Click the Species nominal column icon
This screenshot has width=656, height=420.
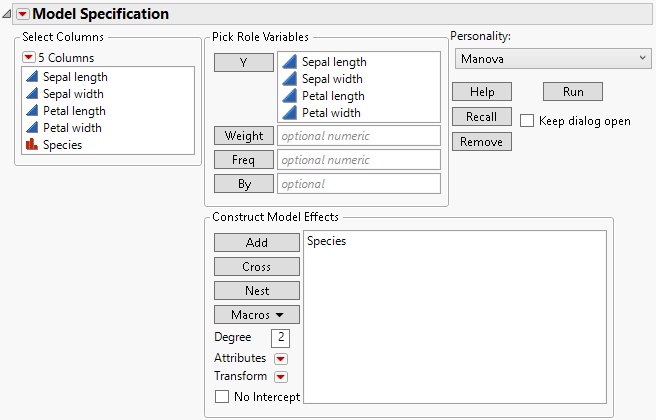coord(30,145)
